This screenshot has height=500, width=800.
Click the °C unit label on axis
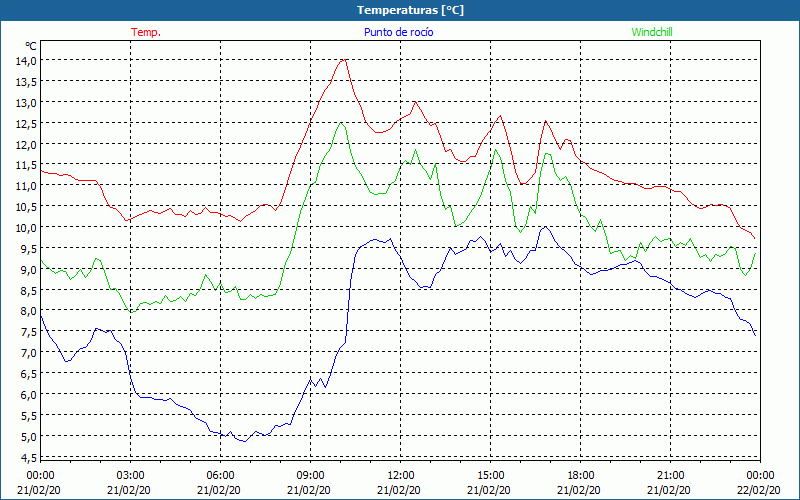tap(30, 46)
